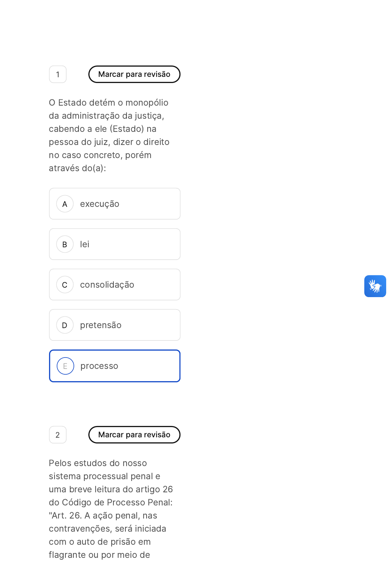Click the question number 2 badge
This screenshot has height=572, width=392.
[58, 435]
